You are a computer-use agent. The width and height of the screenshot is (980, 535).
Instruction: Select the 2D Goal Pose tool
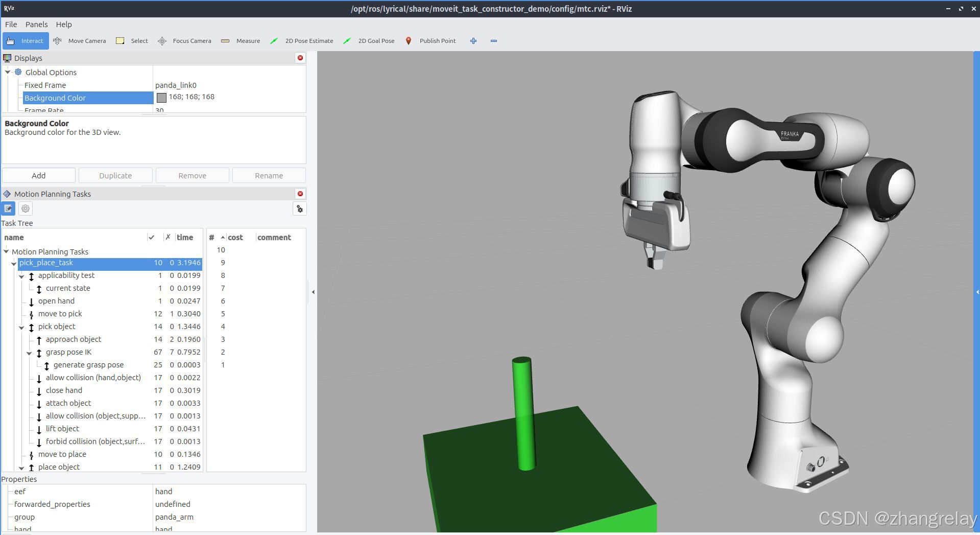point(369,41)
